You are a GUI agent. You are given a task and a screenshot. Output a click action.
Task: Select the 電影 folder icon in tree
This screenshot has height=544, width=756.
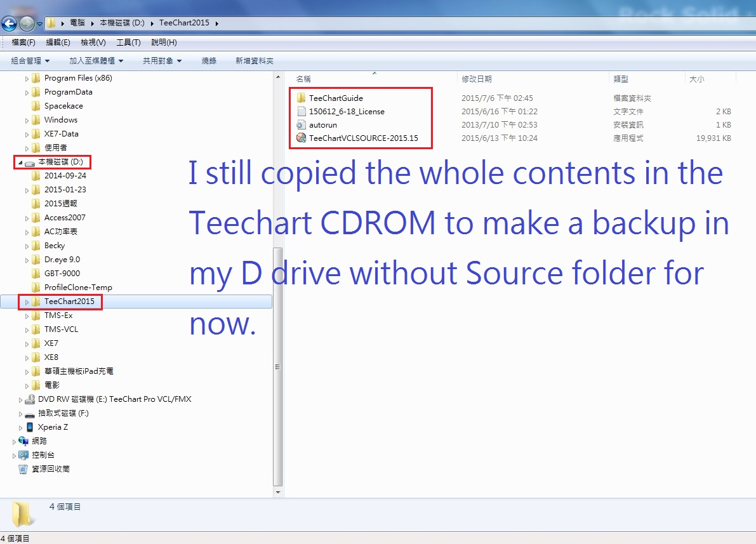[36, 386]
